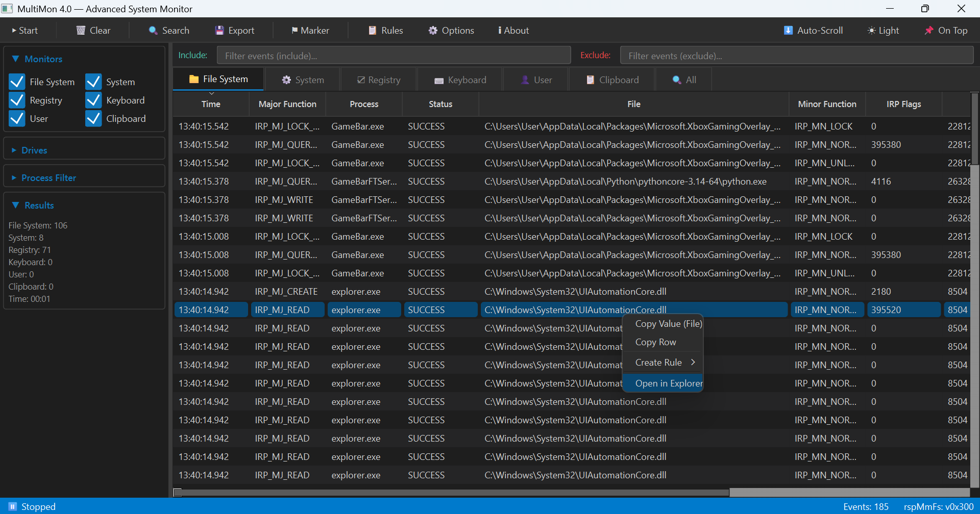Sort by the Process column header
Screen dimensions: 980x514
[364, 104]
